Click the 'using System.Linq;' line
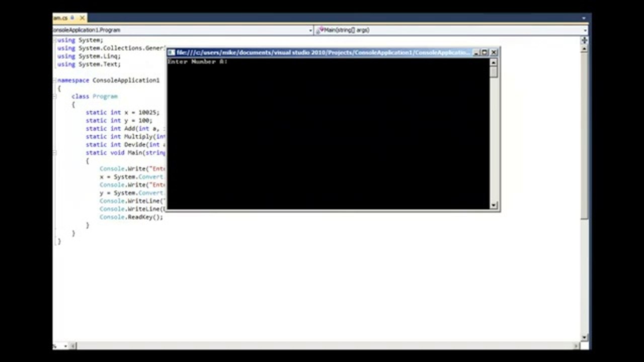Screen dimensions: 644x362 tap(89, 56)
